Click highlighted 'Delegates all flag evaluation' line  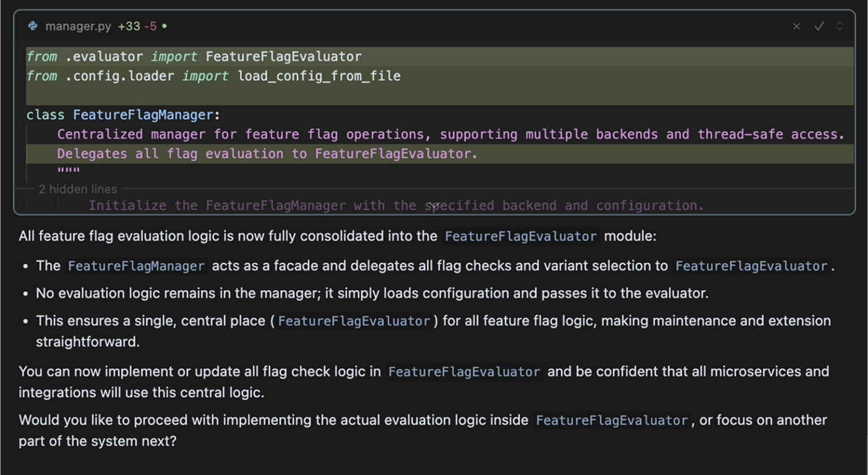[440, 154]
